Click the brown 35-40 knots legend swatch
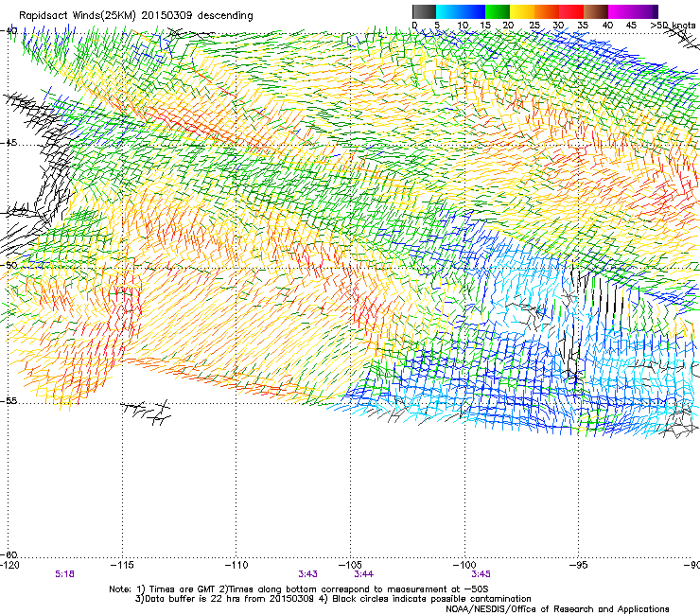700x615 pixels. coord(596,11)
